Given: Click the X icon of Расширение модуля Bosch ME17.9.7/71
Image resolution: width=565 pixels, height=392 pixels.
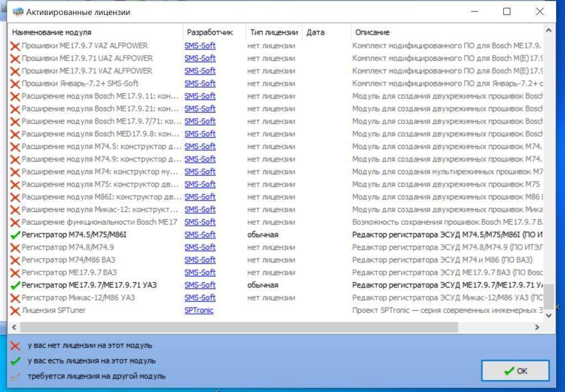Looking at the screenshot, I should [15, 122].
